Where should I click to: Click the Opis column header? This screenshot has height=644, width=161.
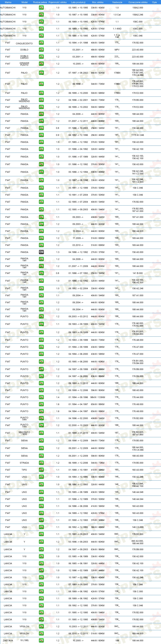click(x=154, y=2)
